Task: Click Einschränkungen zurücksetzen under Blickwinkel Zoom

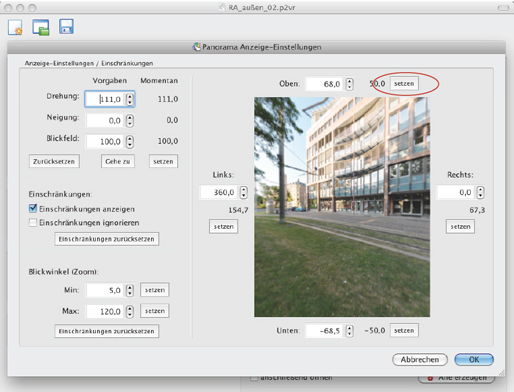Action: (x=107, y=331)
